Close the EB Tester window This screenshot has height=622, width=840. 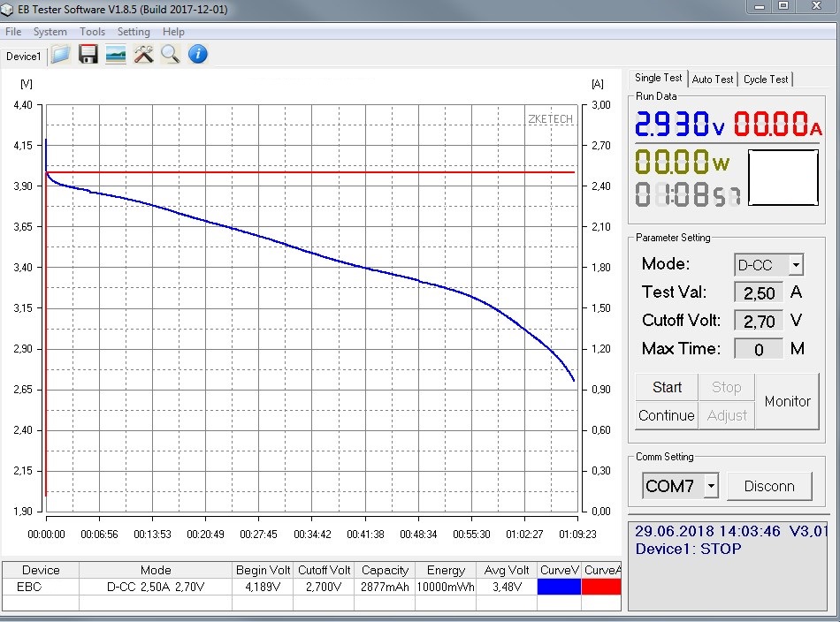pos(816,6)
